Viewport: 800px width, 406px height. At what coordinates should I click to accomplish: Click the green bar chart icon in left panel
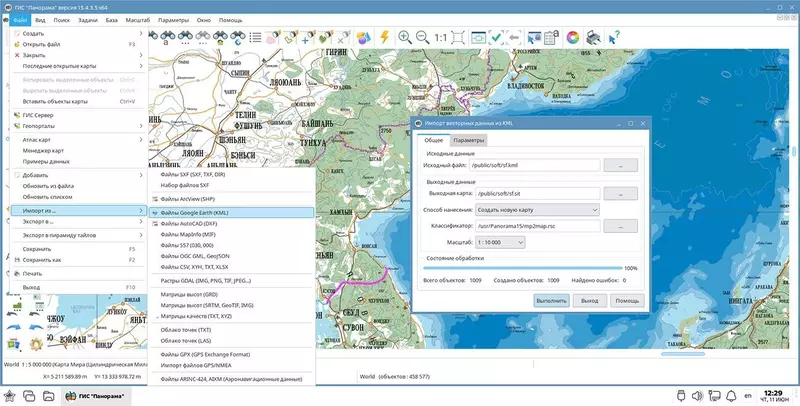click(17, 306)
